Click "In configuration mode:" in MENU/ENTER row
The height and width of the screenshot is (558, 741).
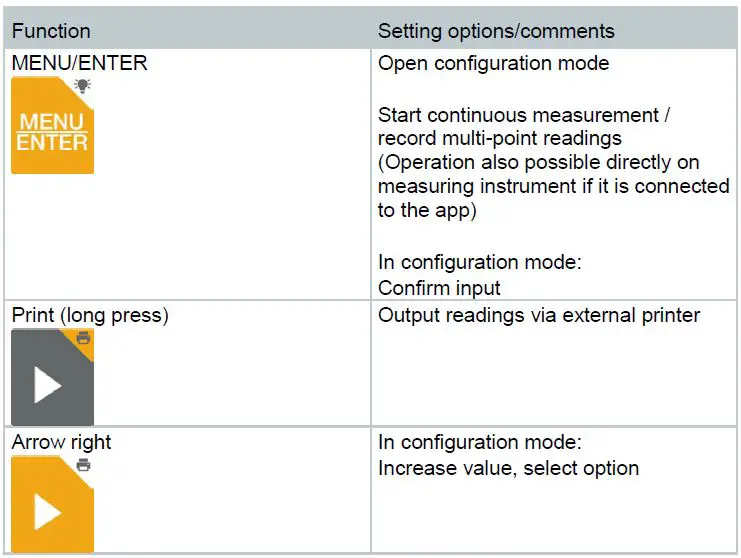tap(479, 263)
